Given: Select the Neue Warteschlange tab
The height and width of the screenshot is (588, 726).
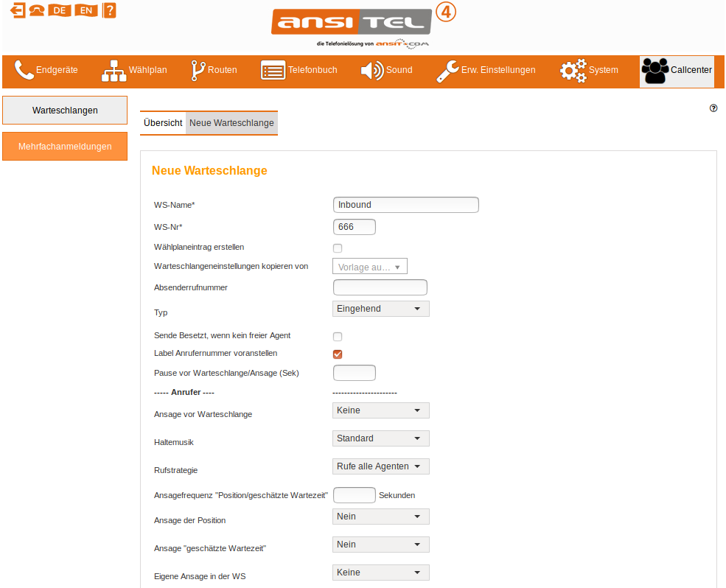Looking at the screenshot, I should point(231,123).
